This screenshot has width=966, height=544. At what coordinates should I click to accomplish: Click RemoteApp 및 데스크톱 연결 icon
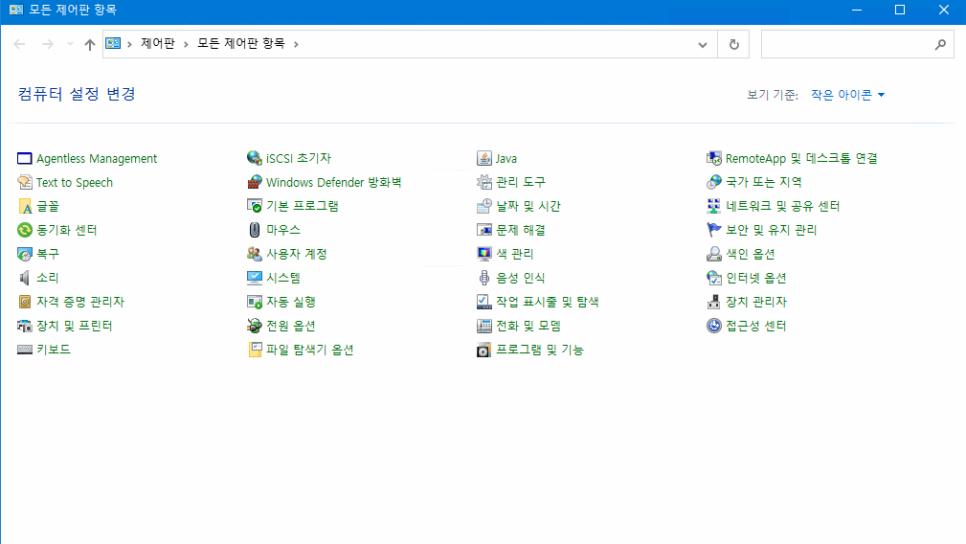tap(714, 158)
